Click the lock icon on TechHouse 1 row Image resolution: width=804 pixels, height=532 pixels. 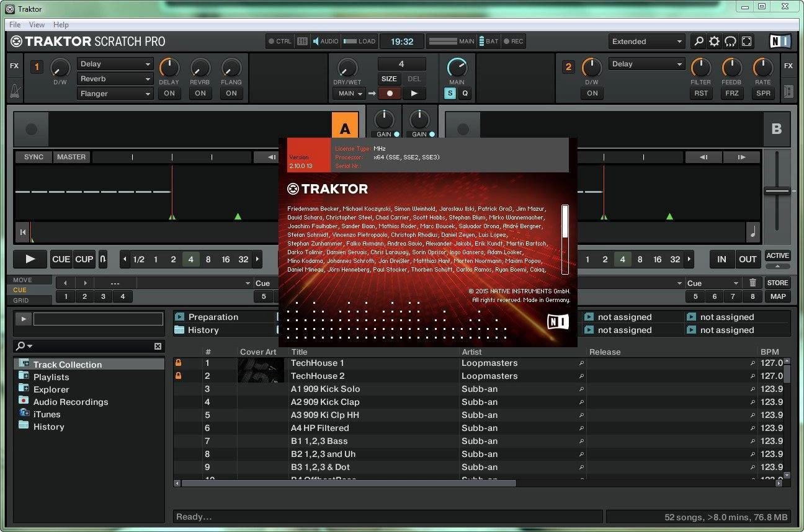(179, 363)
